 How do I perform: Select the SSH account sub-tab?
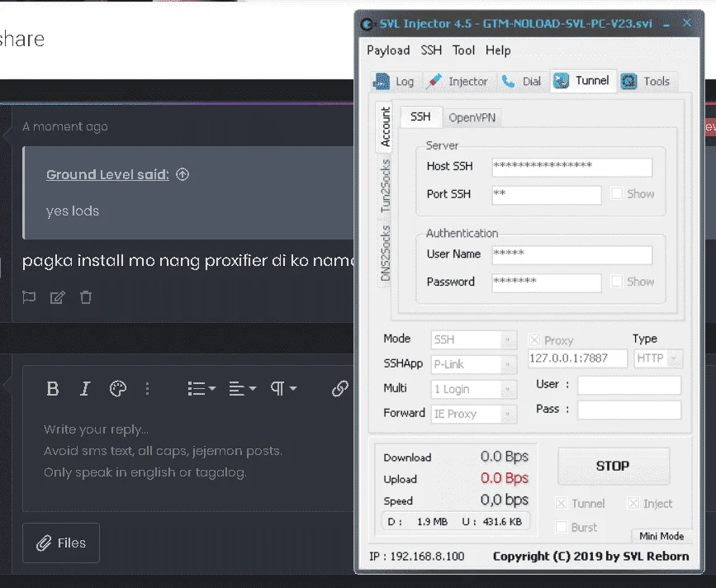click(420, 117)
